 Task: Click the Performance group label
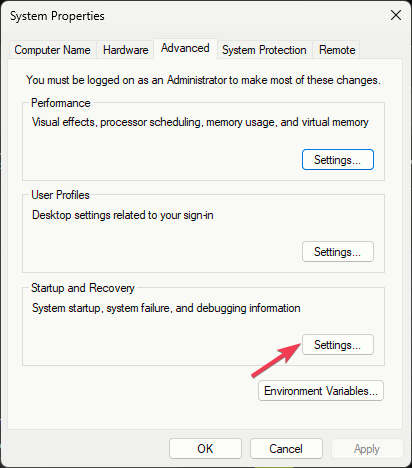[x=61, y=103]
